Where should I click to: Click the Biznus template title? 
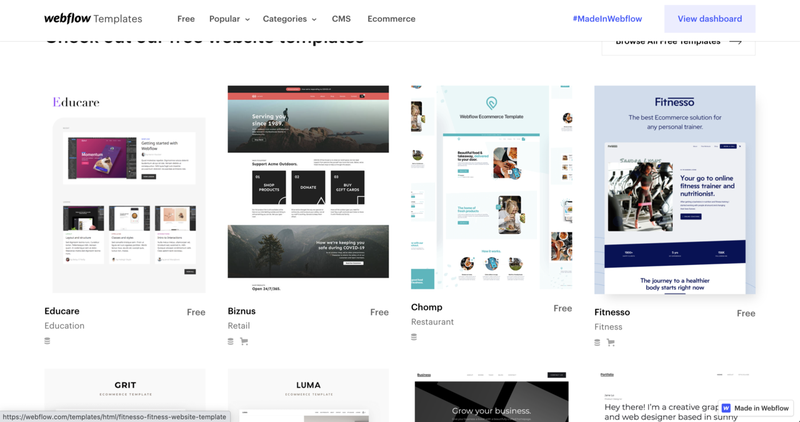242,311
